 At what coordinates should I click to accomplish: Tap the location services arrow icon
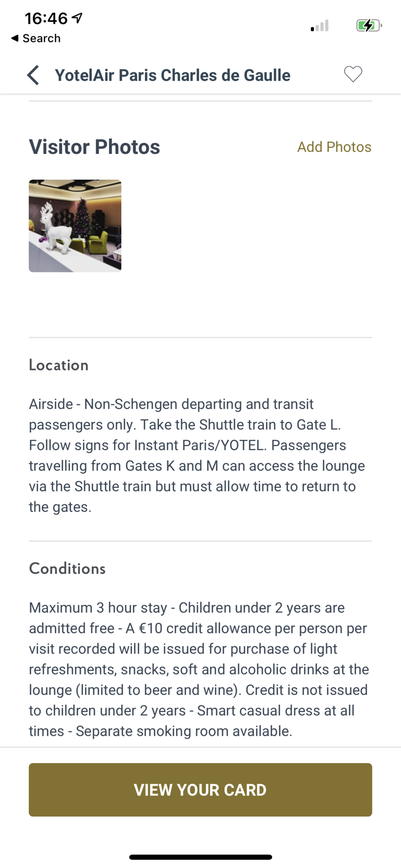[x=77, y=18]
